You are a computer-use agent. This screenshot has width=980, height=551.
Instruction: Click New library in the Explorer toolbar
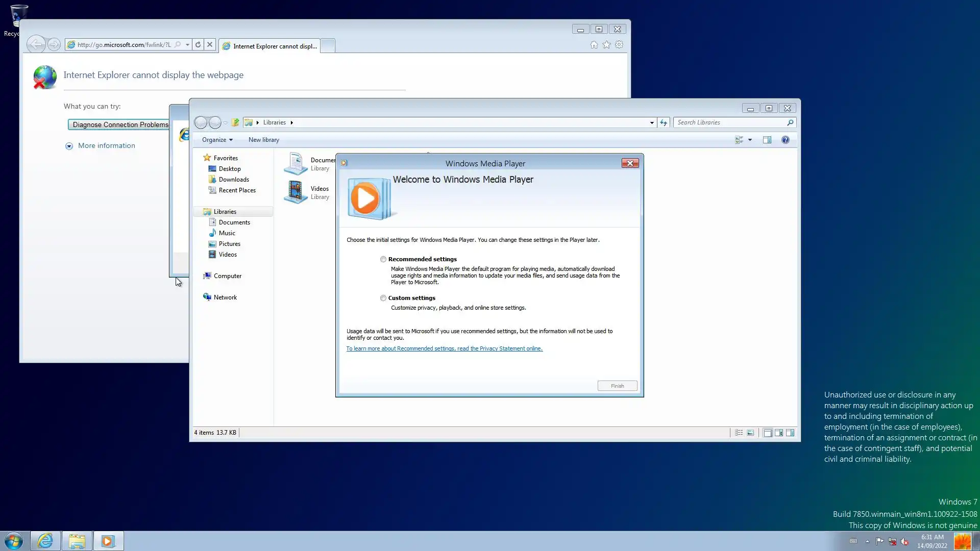click(263, 140)
